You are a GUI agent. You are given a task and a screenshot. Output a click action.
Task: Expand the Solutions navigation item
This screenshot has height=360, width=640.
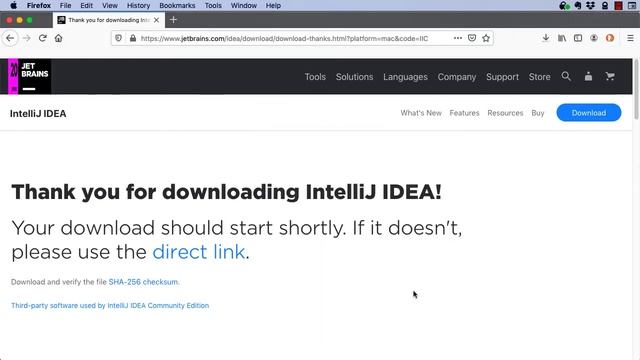tap(354, 77)
